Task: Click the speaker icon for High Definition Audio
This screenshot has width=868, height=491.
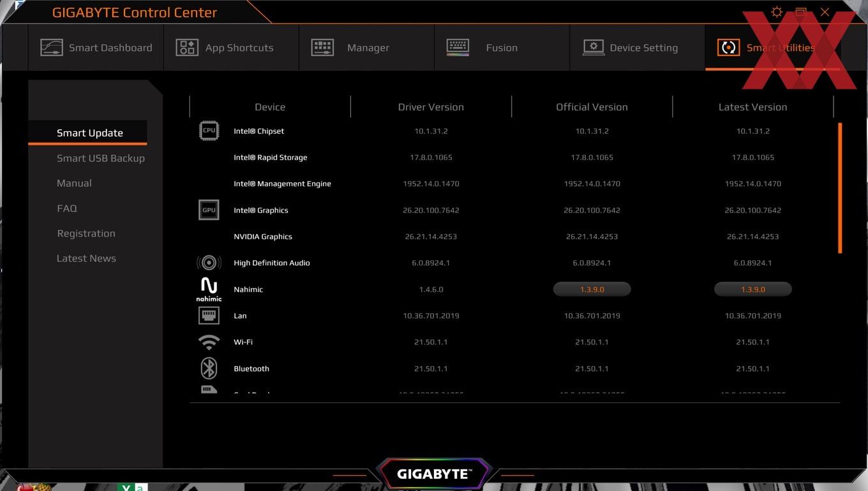Action: click(209, 263)
